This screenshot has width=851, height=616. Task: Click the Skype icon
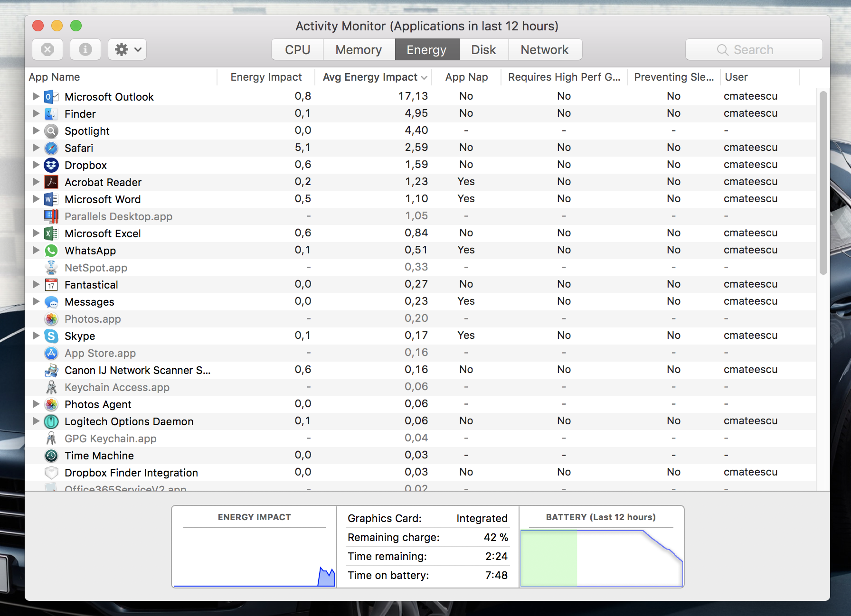coord(51,336)
